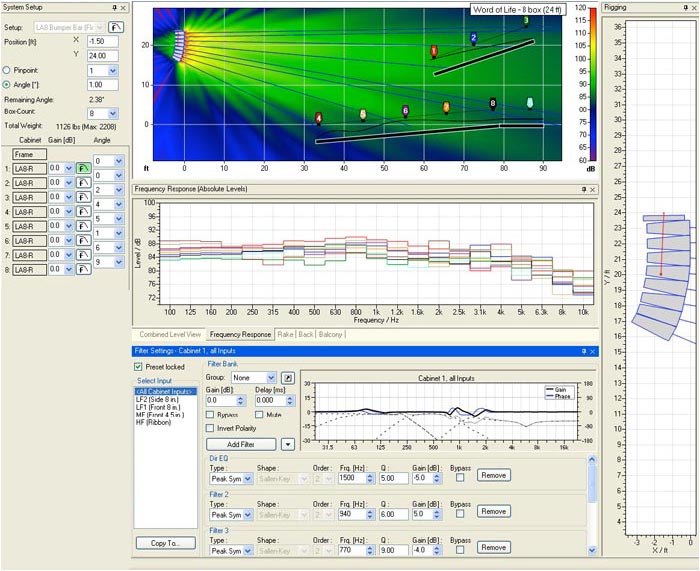
Task: Pin the Frequency Response panel
Action: 582,188
